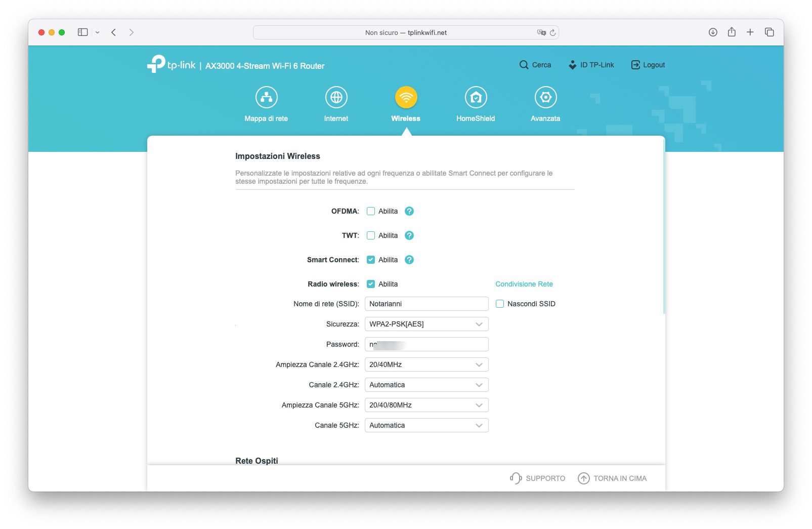Click the SUPPORTO link text
Screen dimensions: 812x529
click(x=545, y=478)
